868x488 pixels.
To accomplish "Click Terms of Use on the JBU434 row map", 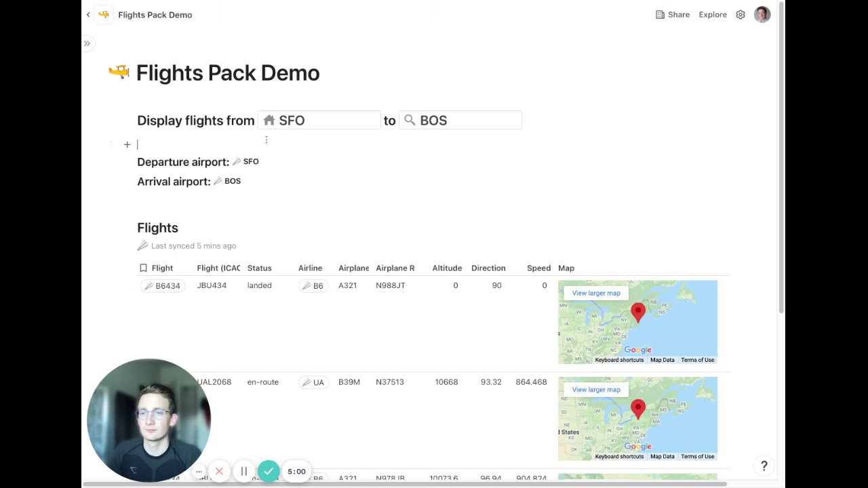I will pos(698,360).
